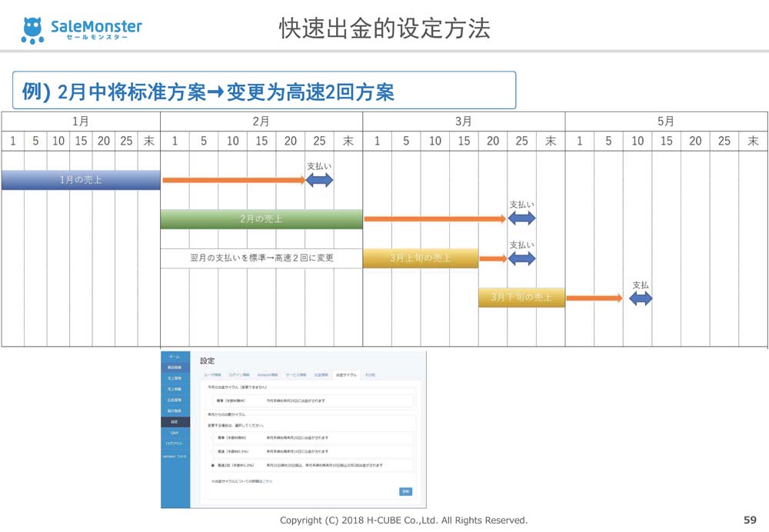Switch to the その他 tab
The width and height of the screenshot is (769, 532).
(370, 374)
